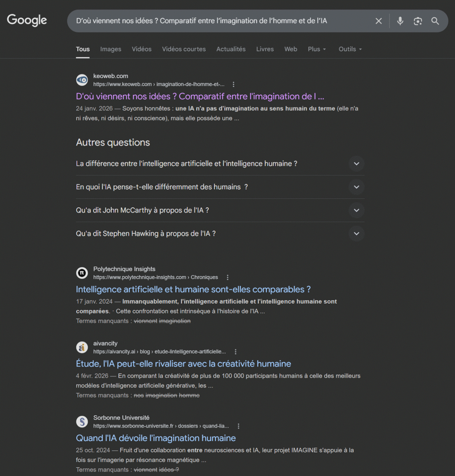This screenshot has height=476, width=455.
Task: Click the three-dot menu beside aivancity result
Action: 236,352
